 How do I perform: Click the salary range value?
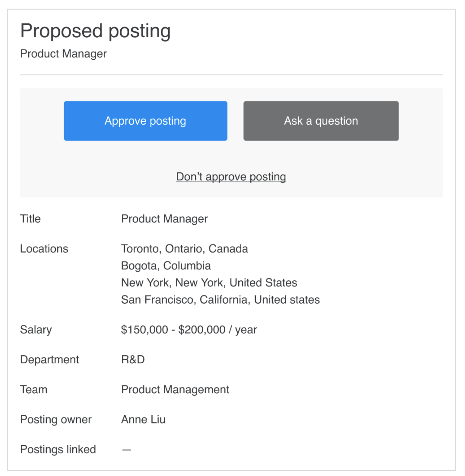[189, 329]
